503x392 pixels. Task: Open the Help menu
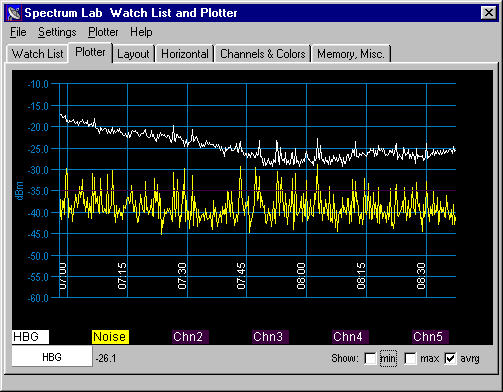pos(141,32)
